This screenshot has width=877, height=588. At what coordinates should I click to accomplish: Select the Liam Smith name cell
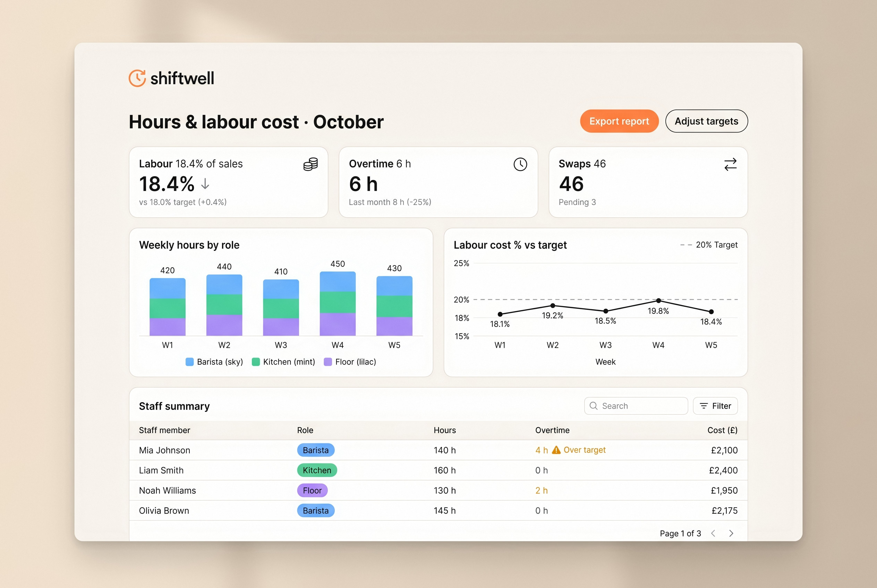coord(161,470)
